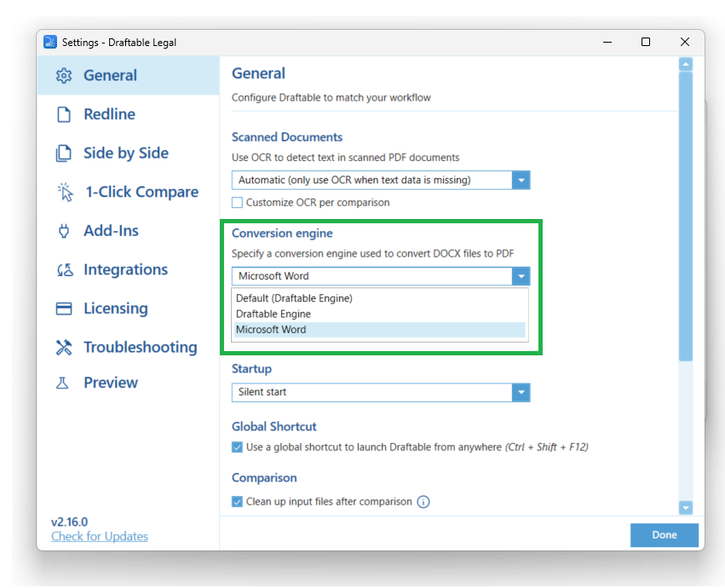Enable Customize OCR per comparison
725x588 pixels.
pyautogui.click(x=236, y=202)
